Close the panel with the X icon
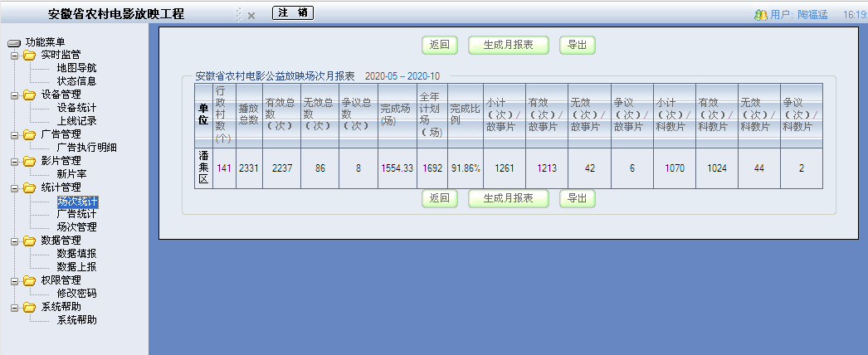The height and width of the screenshot is (355, 868). click(x=251, y=15)
